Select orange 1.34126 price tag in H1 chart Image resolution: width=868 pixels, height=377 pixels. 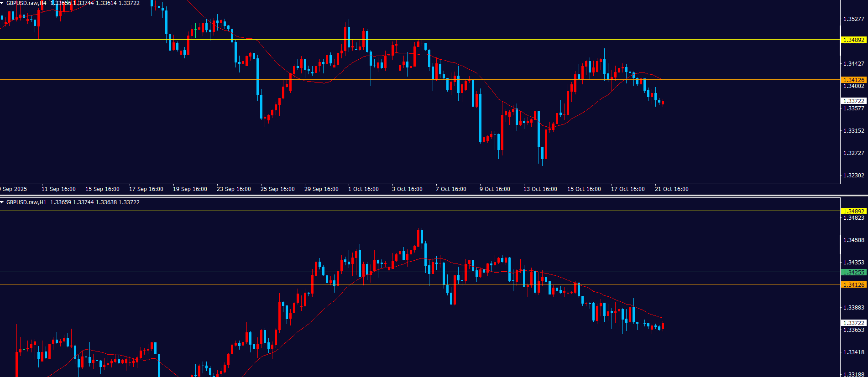coord(853,284)
